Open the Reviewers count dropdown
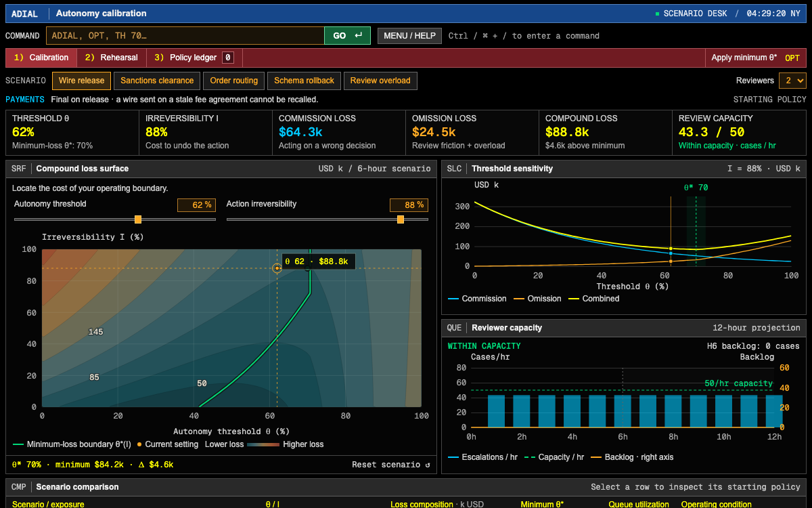 point(792,81)
